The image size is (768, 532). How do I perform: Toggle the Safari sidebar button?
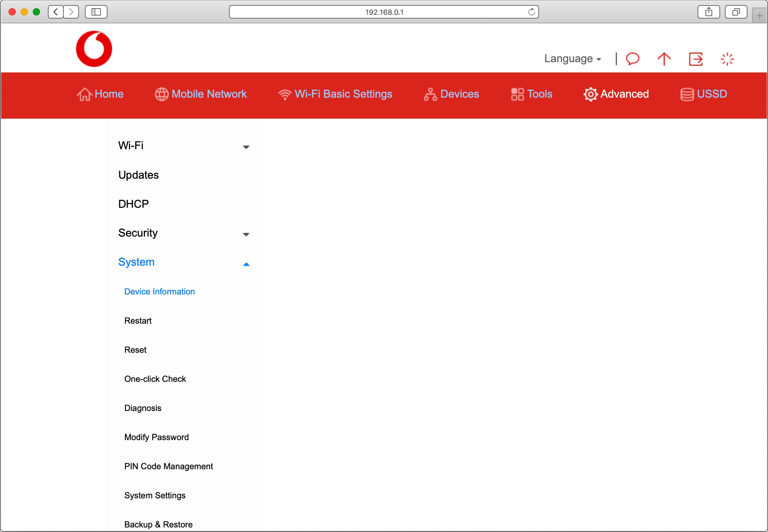point(96,12)
